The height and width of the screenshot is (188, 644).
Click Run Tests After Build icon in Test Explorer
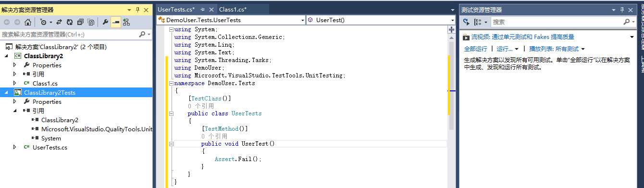pyautogui.click(x=466, y=22)
